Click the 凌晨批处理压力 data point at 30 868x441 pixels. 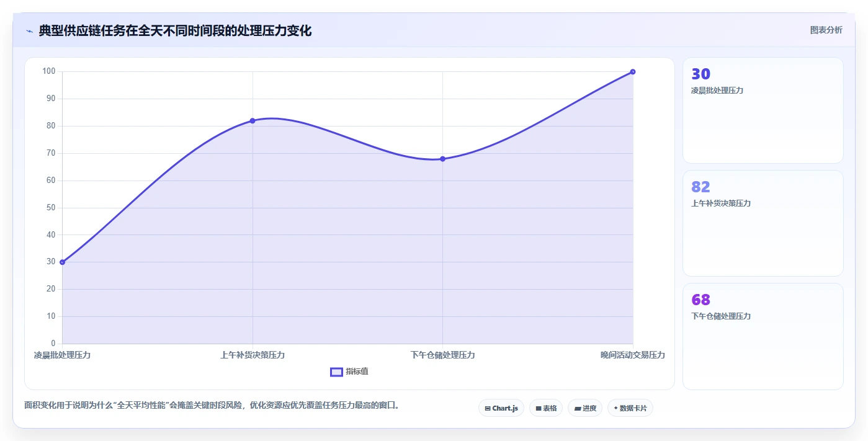tap(62, 262)
